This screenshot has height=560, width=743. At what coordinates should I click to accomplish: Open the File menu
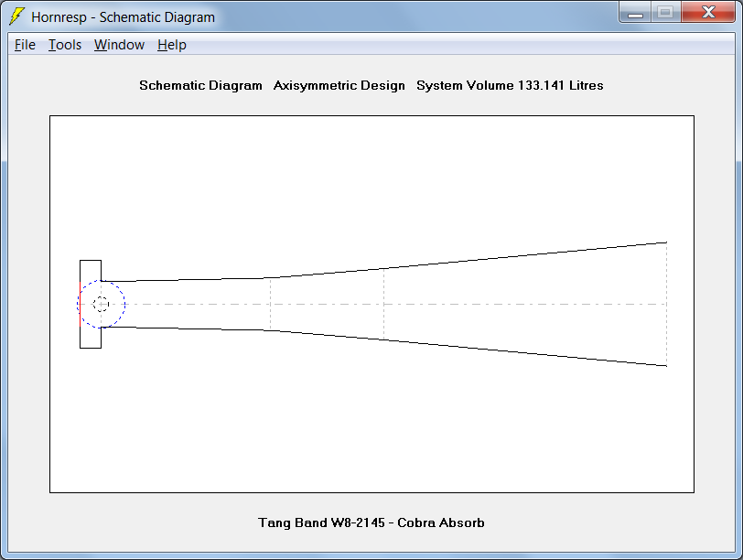click(x=25, y=45)
